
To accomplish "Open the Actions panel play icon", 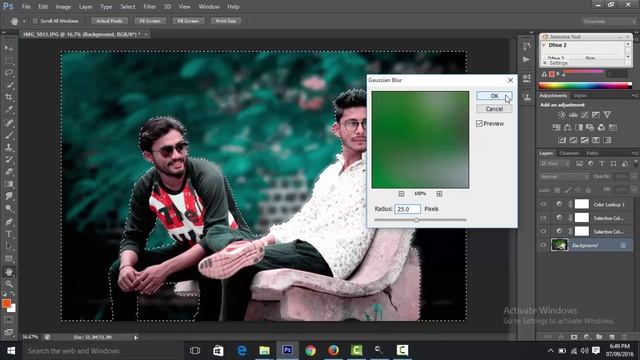I will point(527,60).
